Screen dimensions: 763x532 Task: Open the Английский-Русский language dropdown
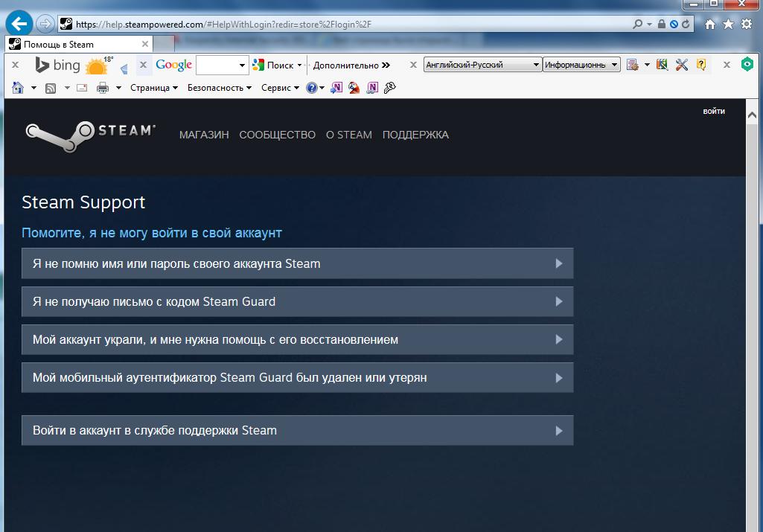click(x=482, y=65)
